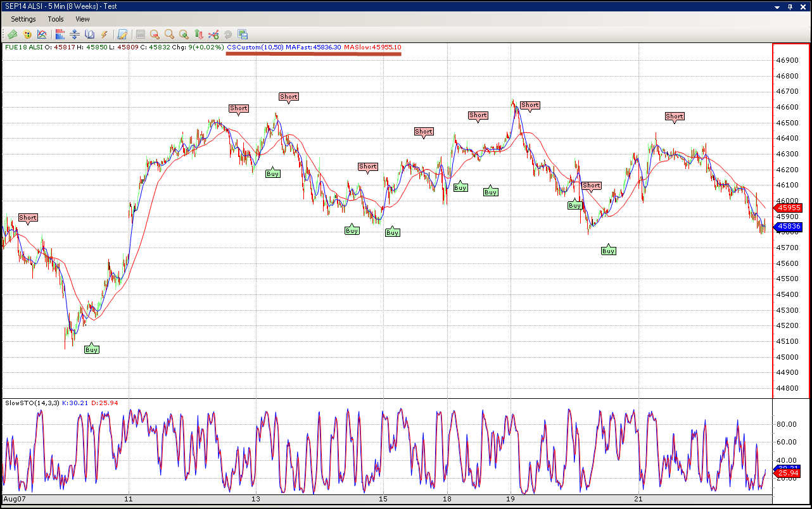Image resolution: width=812 pixels, height=509 pixels.
Task: Click the 80.00 stochastic axis label
Action: point(787,425)
